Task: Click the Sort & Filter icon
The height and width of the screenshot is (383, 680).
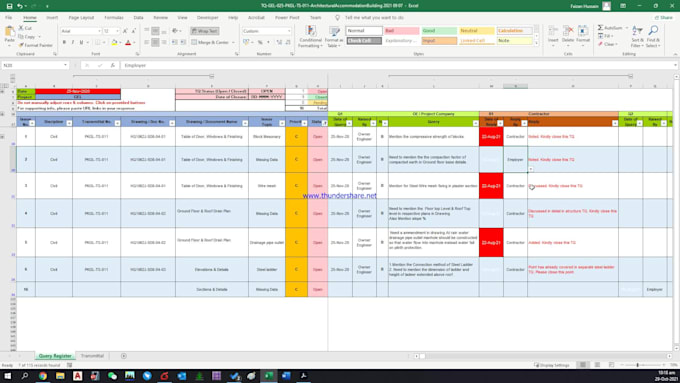Action: tap(637, 36)
